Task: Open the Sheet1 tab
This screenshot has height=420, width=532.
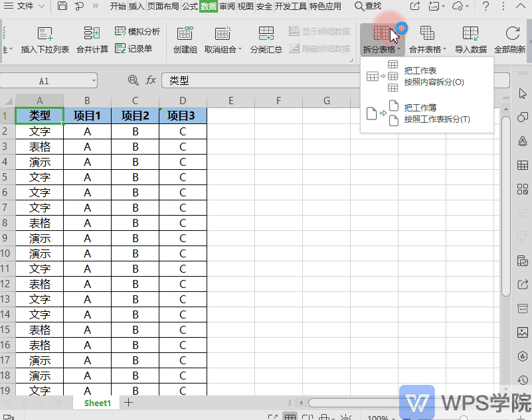Action: (x=98, y=403)
